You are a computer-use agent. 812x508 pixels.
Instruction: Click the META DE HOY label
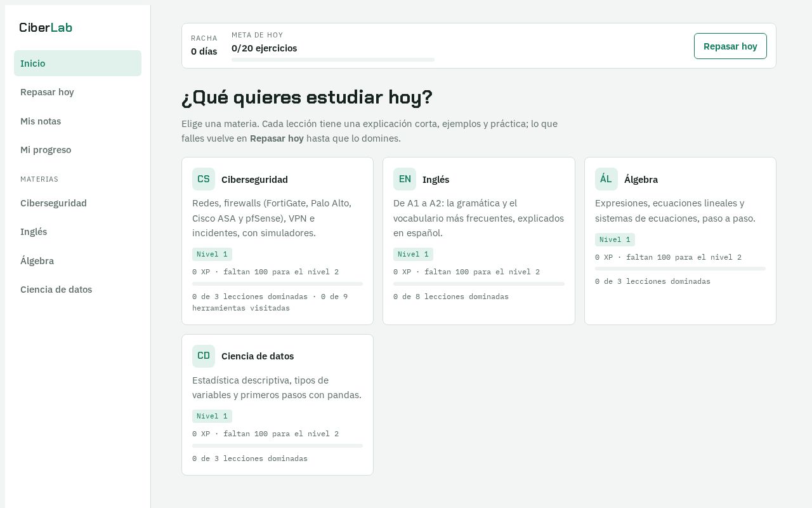tap(257, 35)
